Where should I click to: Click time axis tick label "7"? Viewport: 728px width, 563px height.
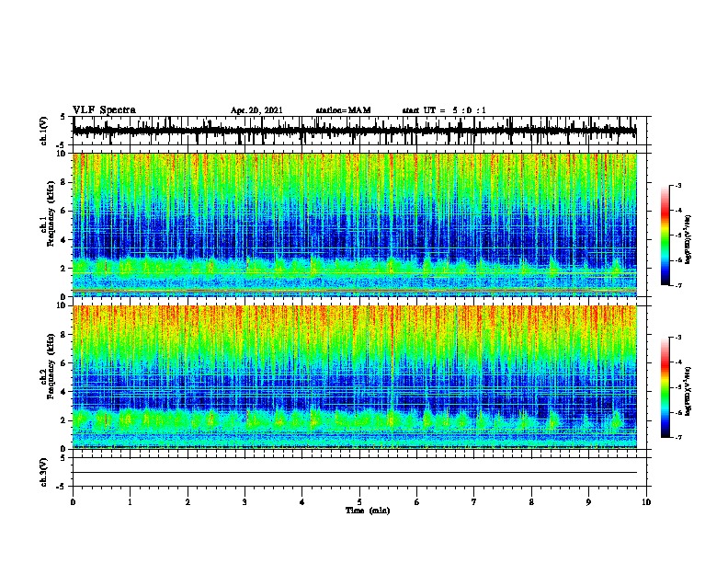[x=474, y=502]
